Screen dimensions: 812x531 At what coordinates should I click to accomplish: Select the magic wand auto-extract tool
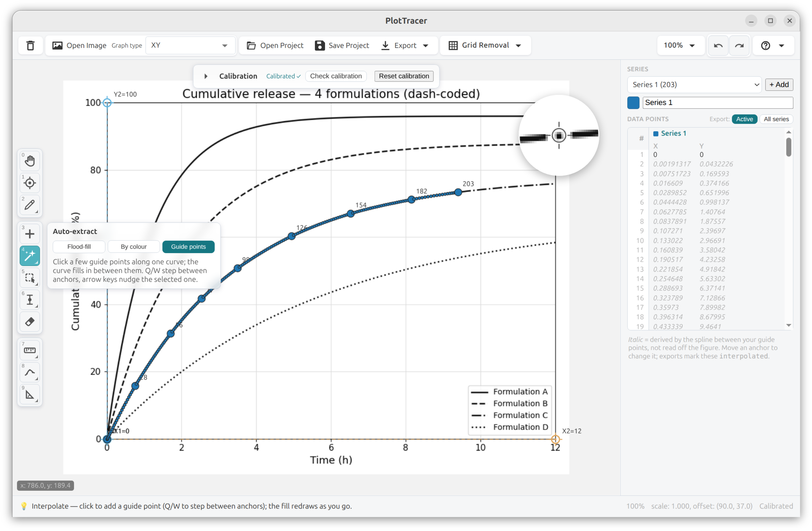pos(30,256)
